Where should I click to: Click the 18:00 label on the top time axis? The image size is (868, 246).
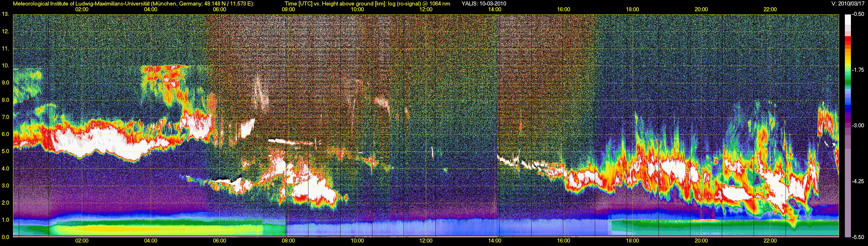632,10
